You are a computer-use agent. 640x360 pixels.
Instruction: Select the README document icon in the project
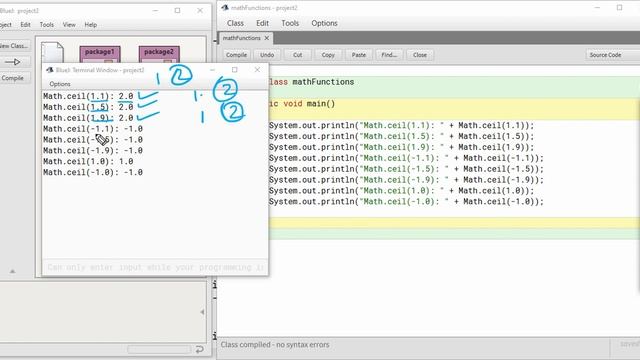[x=52, y=53]
